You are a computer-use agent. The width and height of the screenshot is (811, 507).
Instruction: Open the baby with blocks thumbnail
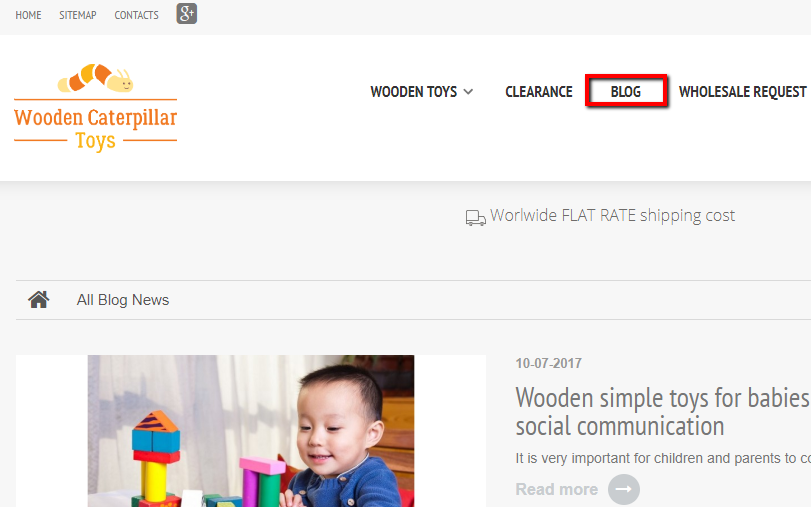click(251, 431)
